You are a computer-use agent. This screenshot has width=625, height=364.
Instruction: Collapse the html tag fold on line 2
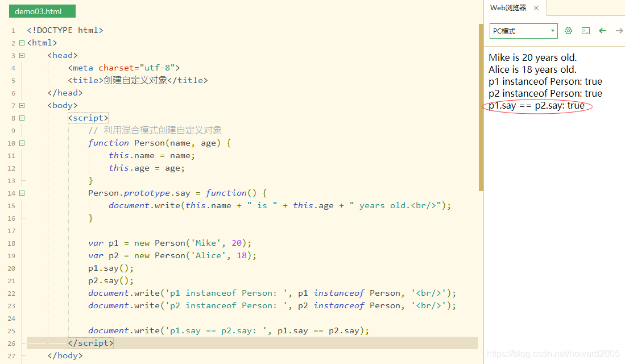pyautogui.click(x=22, y=43)
